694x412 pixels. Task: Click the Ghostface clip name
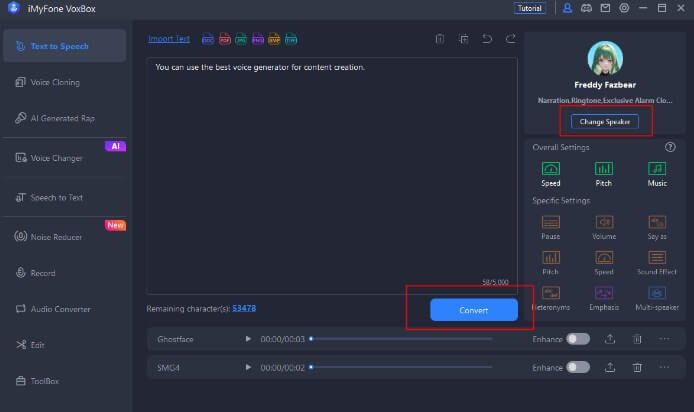pyautogui.click(x=175, y=339)
